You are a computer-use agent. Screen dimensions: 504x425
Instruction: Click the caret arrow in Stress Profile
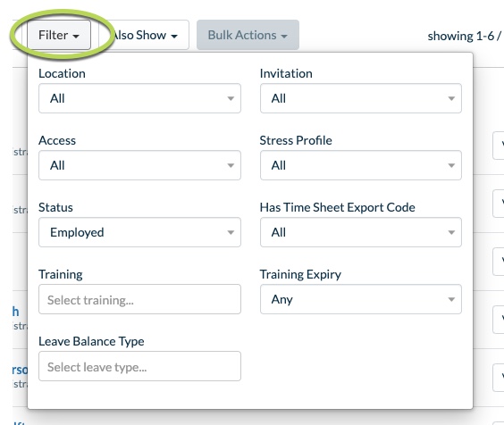pyautogui.click(x=451, y=165)
